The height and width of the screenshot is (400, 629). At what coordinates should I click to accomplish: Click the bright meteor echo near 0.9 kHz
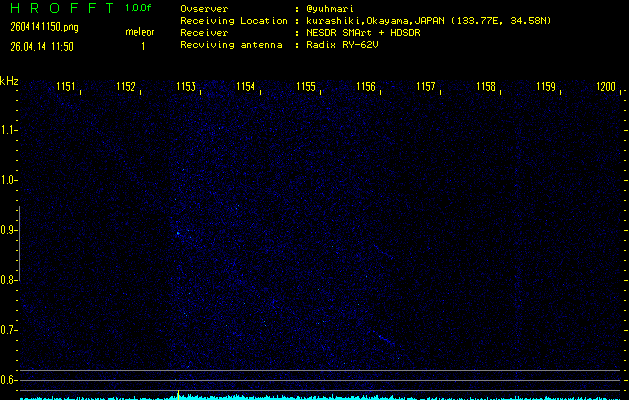point(178,234)
